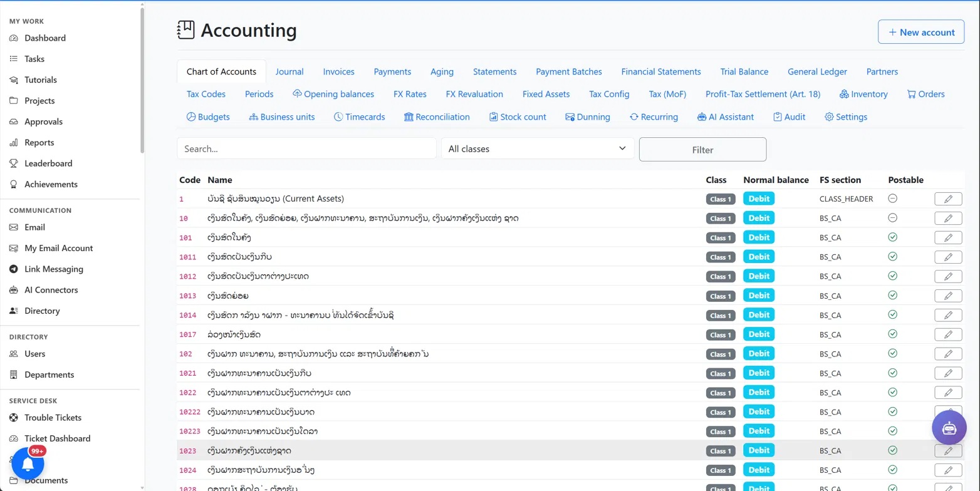This screenshot has width=980, height=491.
Task: Click the postable check for account 1014
Action: 893,315
